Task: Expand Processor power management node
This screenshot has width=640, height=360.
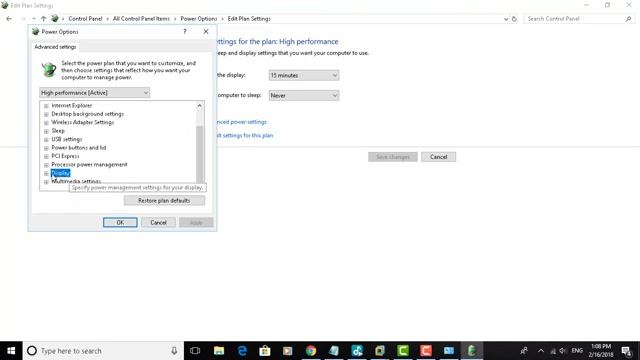Action: (x=46, y=165)
